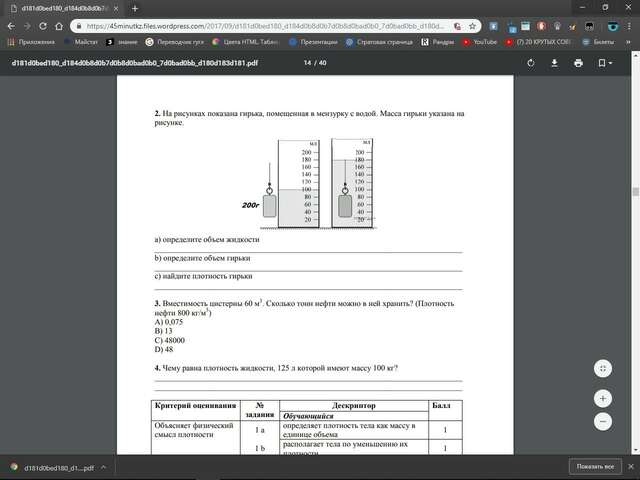640x480 pixels.
Task: Rotate the PDF document clockwise
Action: tap(530, 63)
